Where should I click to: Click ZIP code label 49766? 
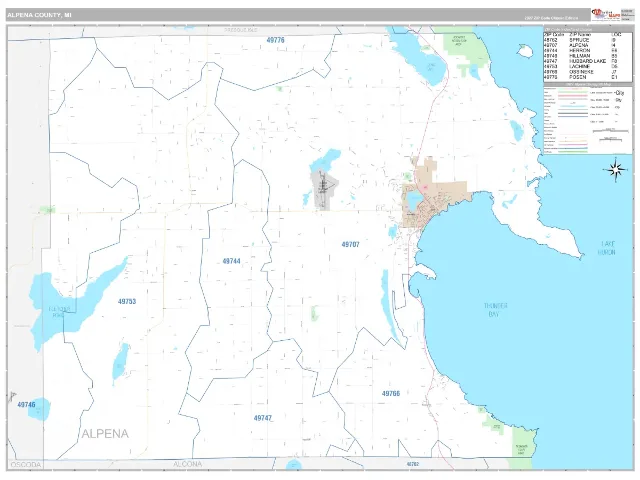[391, 393]
